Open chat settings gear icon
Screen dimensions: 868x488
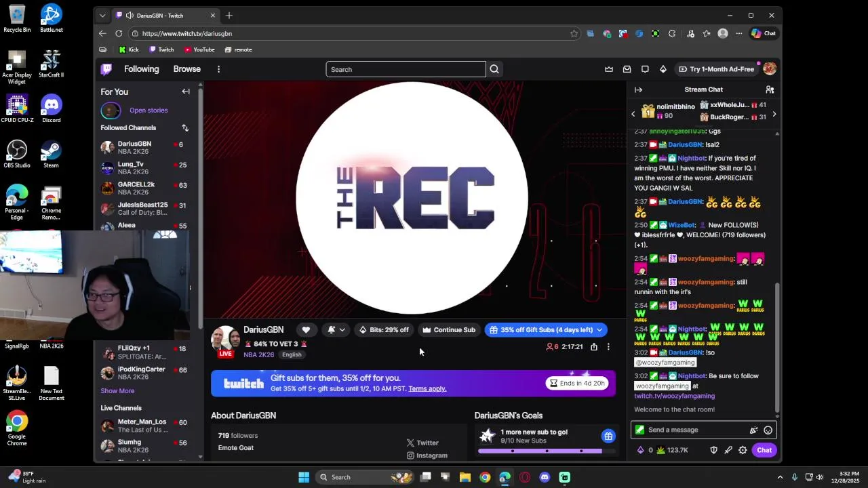point(743,450)
